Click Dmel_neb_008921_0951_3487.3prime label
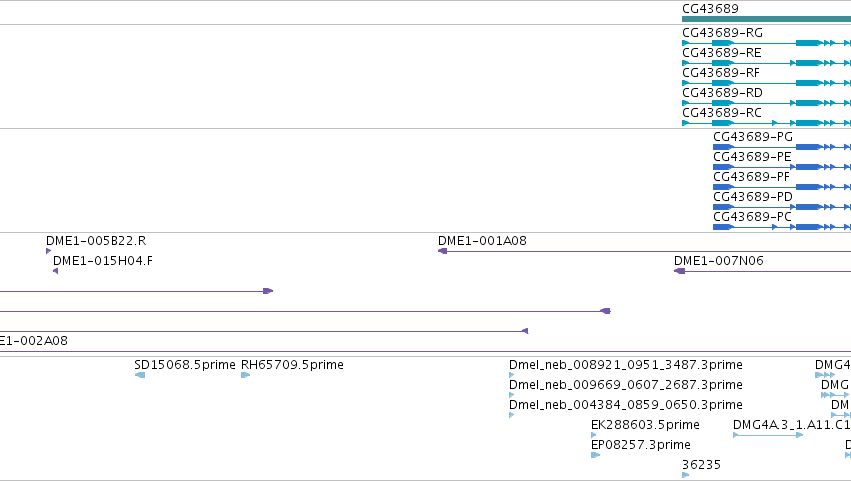 pyautogui.click(x=626, y=365)
